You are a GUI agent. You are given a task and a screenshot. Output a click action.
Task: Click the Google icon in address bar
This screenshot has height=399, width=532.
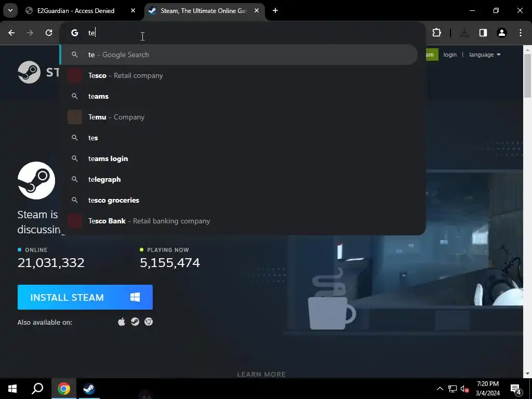pos(75,33)
